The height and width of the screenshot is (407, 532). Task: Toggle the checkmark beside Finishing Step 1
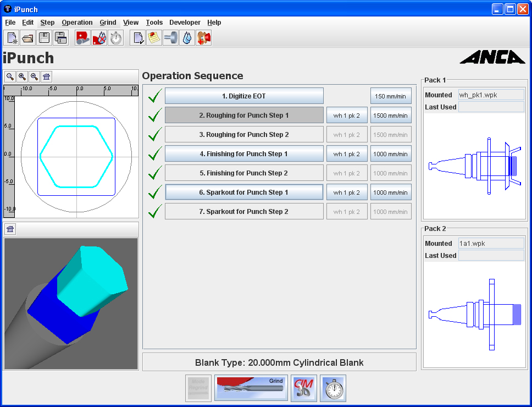tap(155, 154)
